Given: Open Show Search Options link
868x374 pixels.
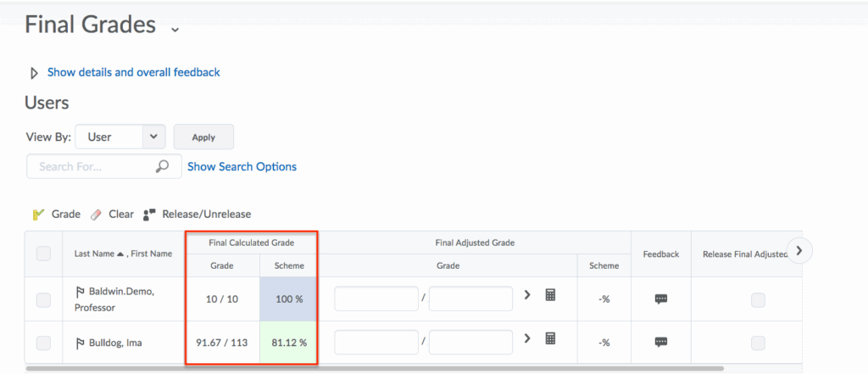Looking at the screenshot, I should click(x=242, y=166).
